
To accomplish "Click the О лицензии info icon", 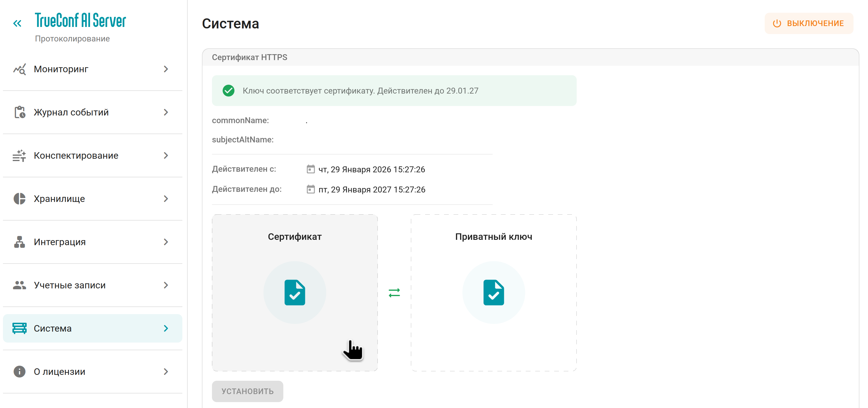I will pos(20,372).
